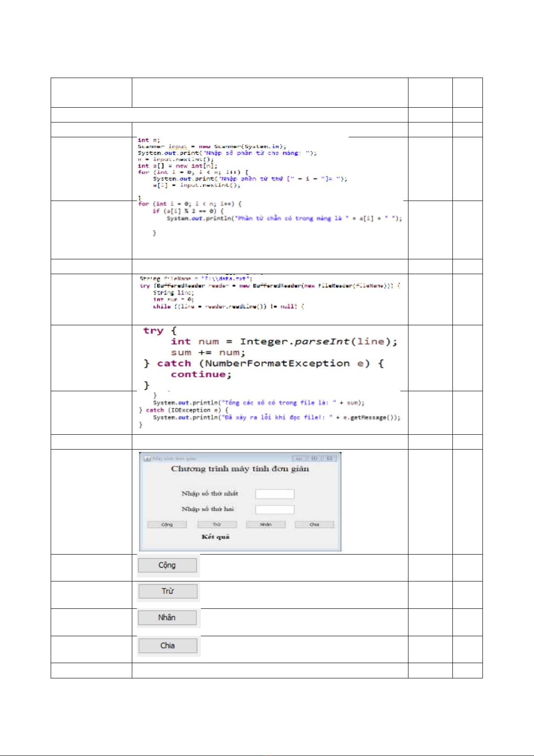This screenshot has height=756, width=534.
Task: Click the 'catch (NumberFormatException e)' line
Action: (x=264, y=363)
